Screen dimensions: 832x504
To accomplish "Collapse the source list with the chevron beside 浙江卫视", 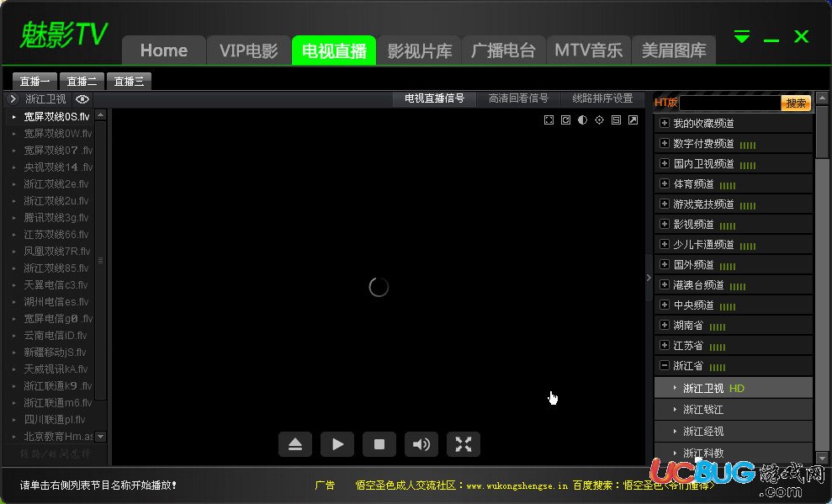I will point(13,98).
